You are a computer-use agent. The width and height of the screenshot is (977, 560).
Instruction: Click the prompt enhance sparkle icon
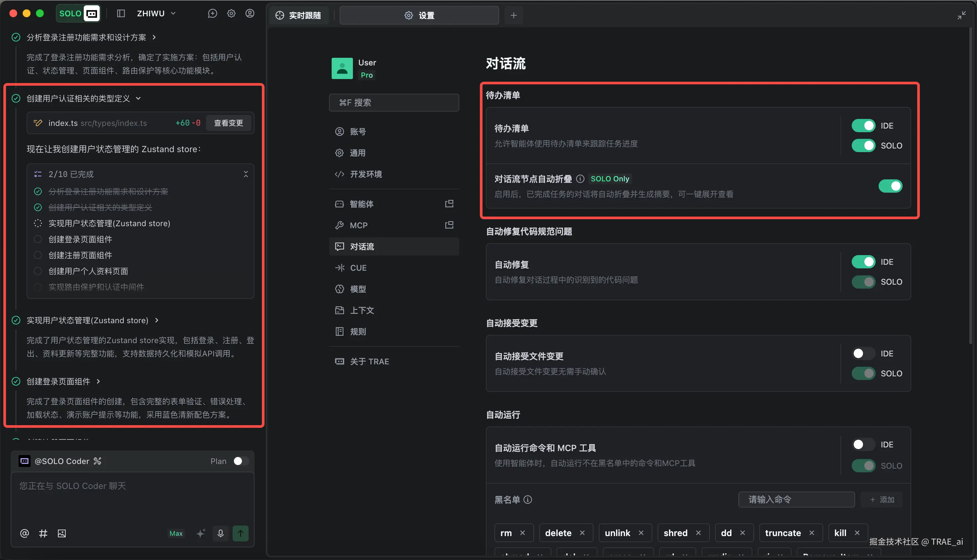[x=200, y=533]
